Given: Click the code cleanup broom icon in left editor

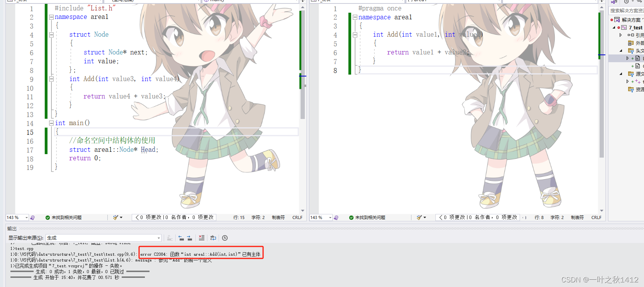Looking at the screenshot, I should (115, 217).
